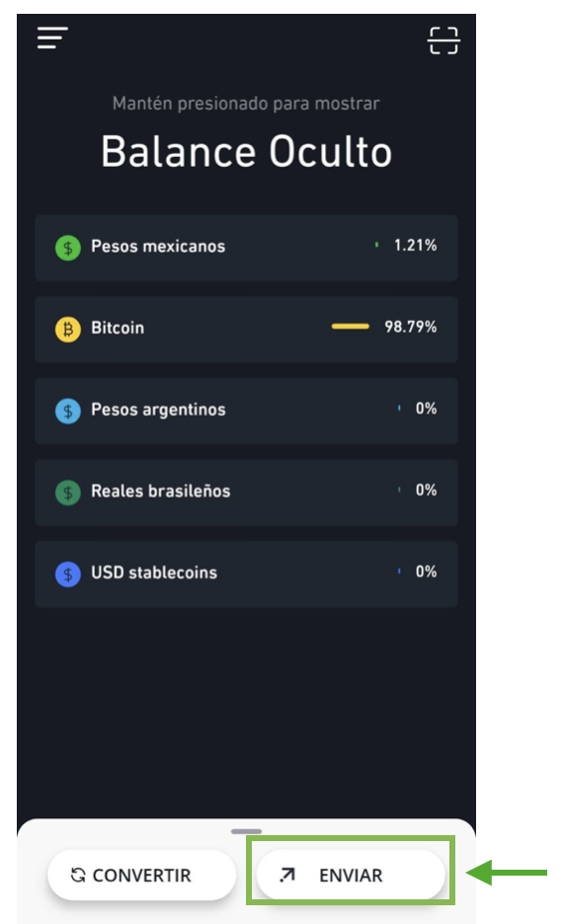This screenshot has width=563, height=924.
Task: Select the USD stablecoins label
Action: [154, 573]
